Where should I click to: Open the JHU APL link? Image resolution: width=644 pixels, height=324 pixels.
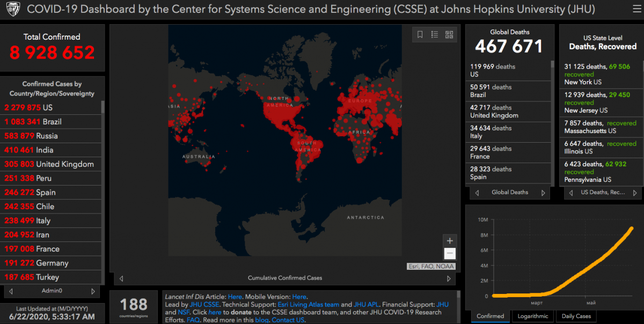[x=367, y=304]
